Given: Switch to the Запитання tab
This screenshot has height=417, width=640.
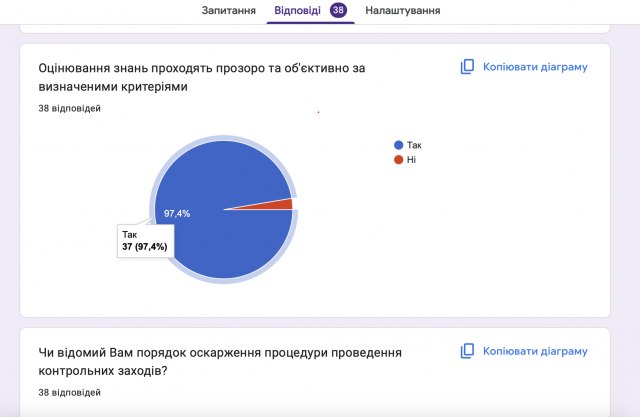Looking at the screenshot, I should tap(229, 11).
